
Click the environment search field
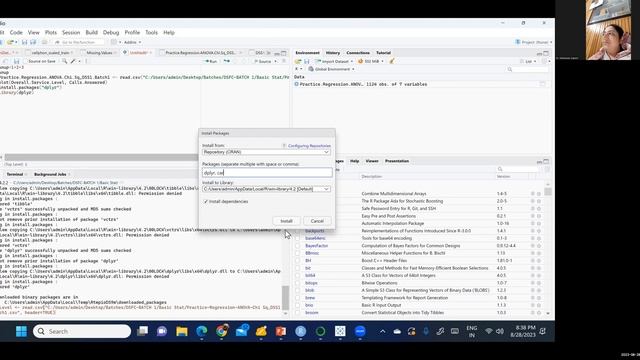tap(527, 69)
